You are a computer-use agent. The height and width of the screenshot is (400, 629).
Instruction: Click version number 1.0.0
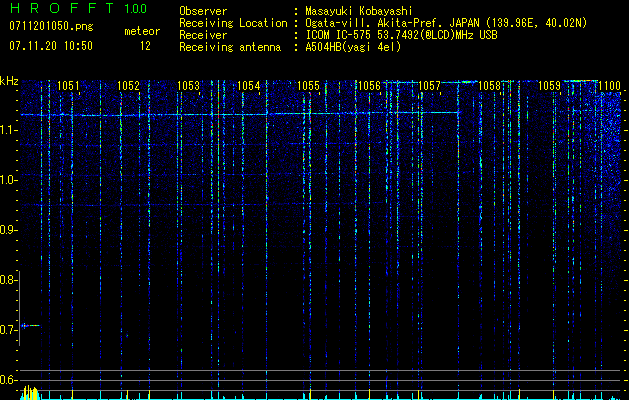point(136,8)
